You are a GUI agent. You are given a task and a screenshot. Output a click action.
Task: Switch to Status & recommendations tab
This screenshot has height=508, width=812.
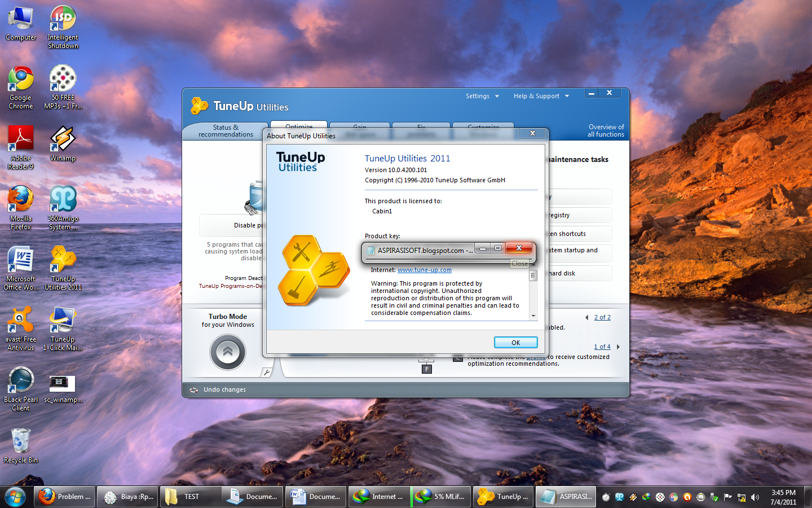226,131
